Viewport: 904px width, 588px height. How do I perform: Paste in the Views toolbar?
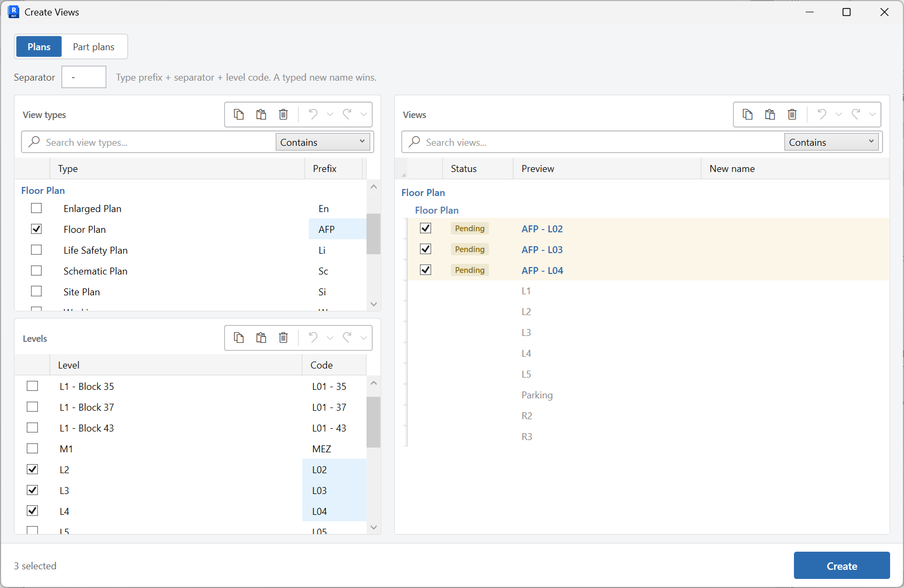point(770,114)
